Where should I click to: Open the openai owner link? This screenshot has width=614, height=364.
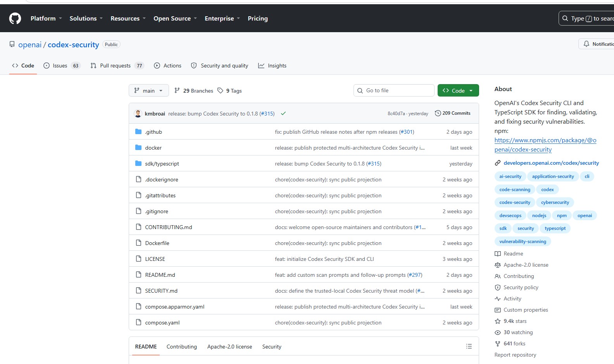click(x=30, y=45)
